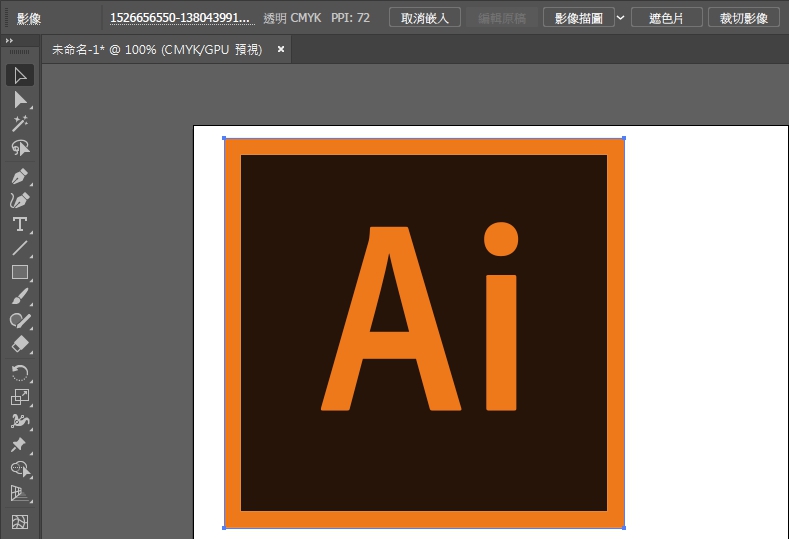Switch to the 未命名-1* document tab
This screenshot has height=539, width=789.
coord(157,50)
